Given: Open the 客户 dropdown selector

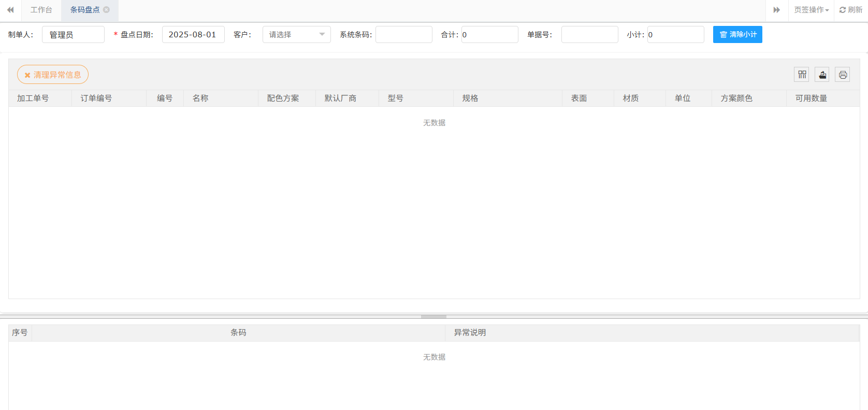Looking at the screenshot, I should (x=296, y=35).
